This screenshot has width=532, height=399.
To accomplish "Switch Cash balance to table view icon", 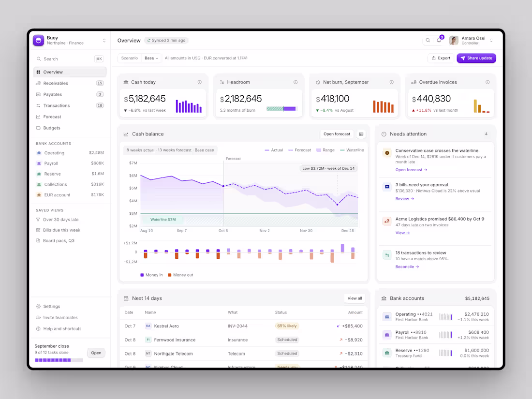I will pyautogui.click(x=361, y=134).
